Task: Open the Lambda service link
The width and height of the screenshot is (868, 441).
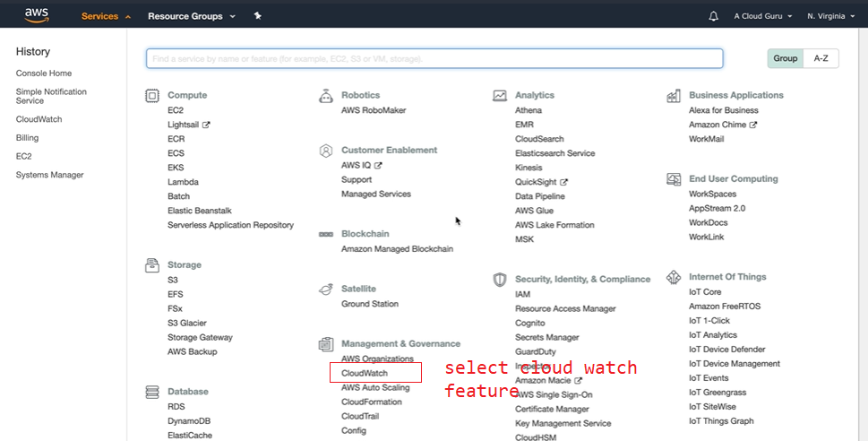Action: (183, 182)
